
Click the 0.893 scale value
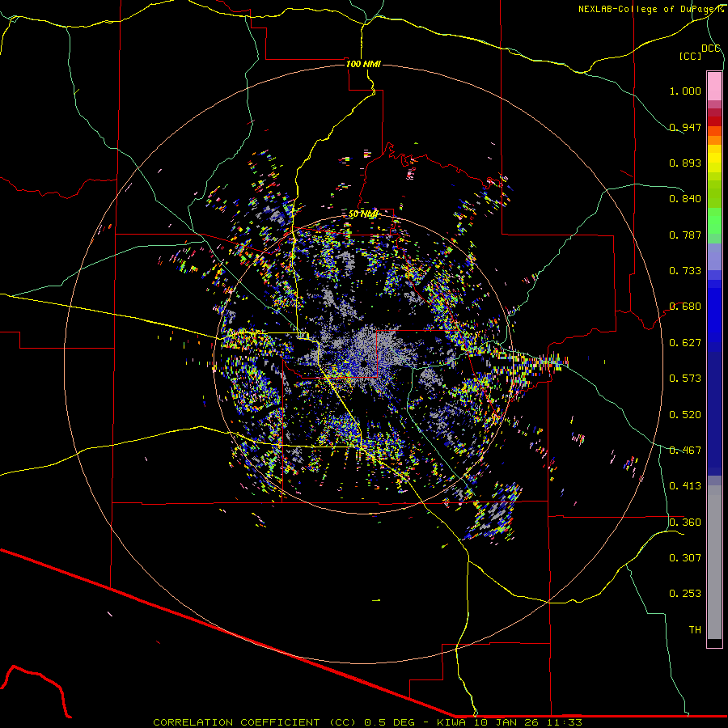click(685, 163)
